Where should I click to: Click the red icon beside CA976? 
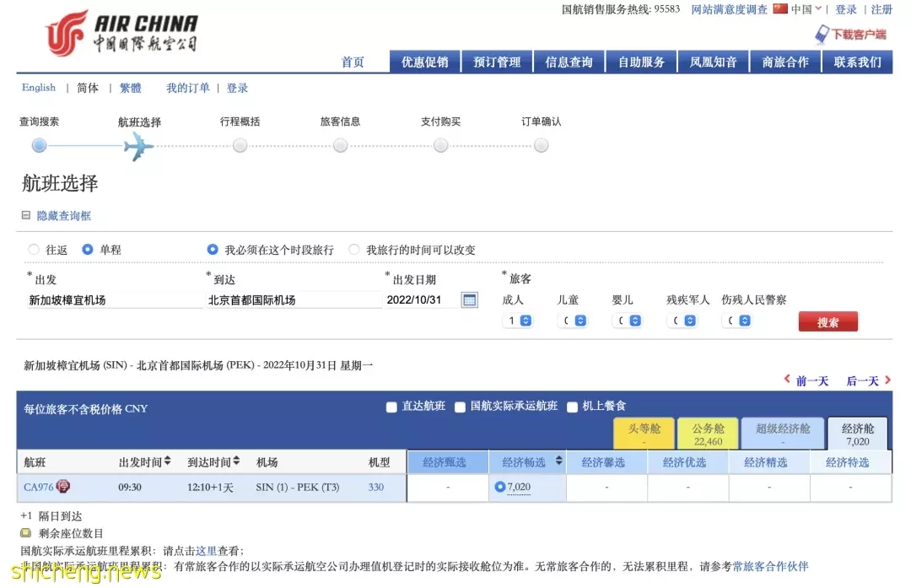tap(62, 486)
